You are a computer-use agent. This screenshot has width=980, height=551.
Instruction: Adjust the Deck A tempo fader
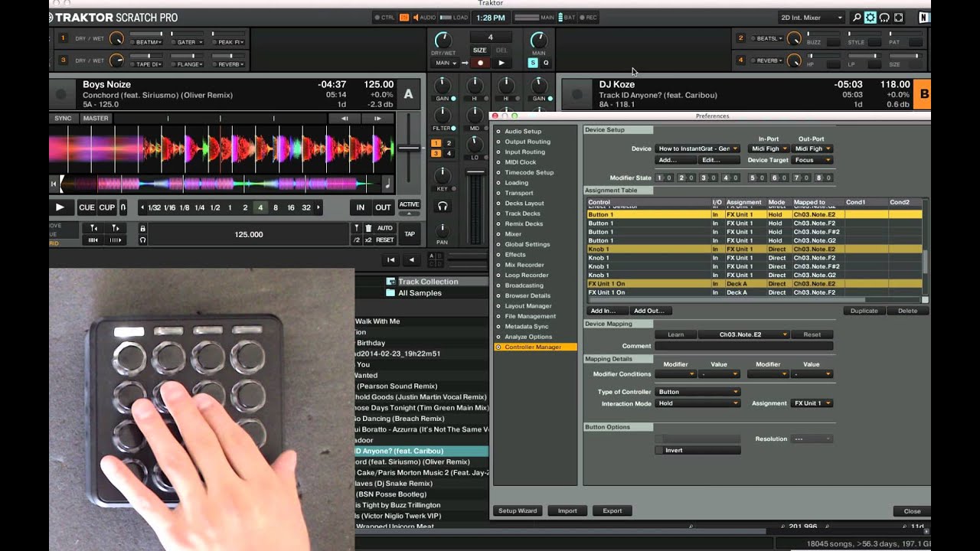tap(409, 148)
